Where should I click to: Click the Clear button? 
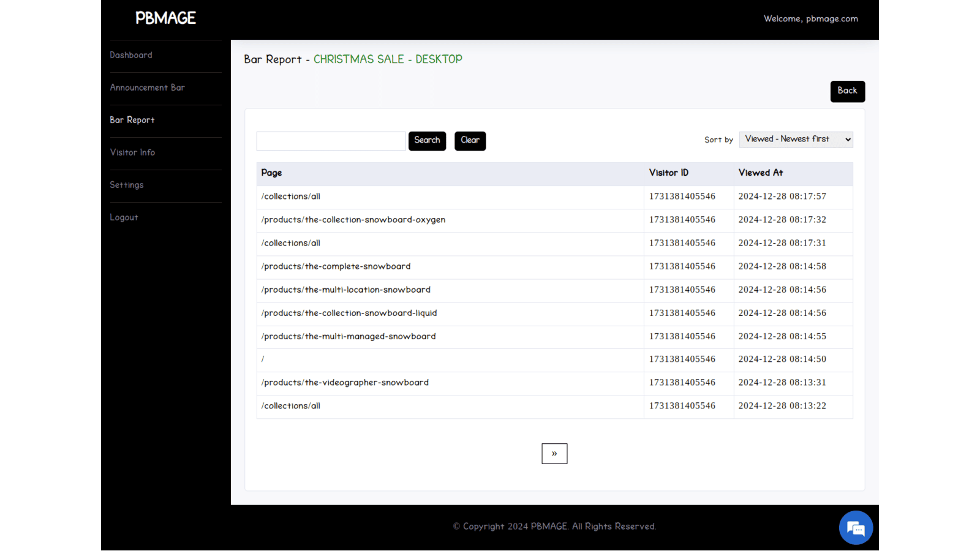(470, 141)
